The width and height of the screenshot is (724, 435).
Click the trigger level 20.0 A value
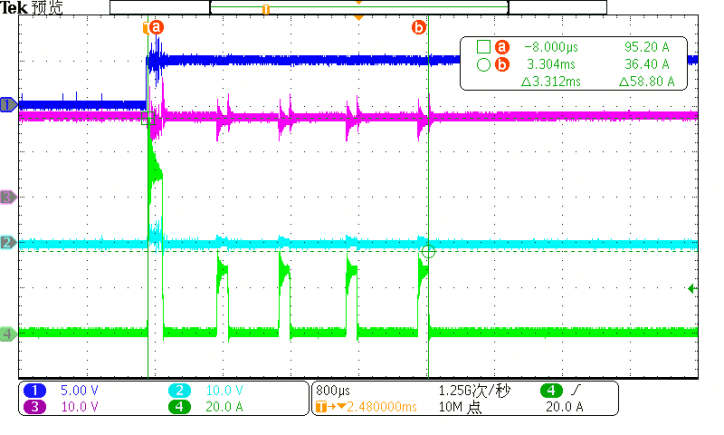(564, 407)
